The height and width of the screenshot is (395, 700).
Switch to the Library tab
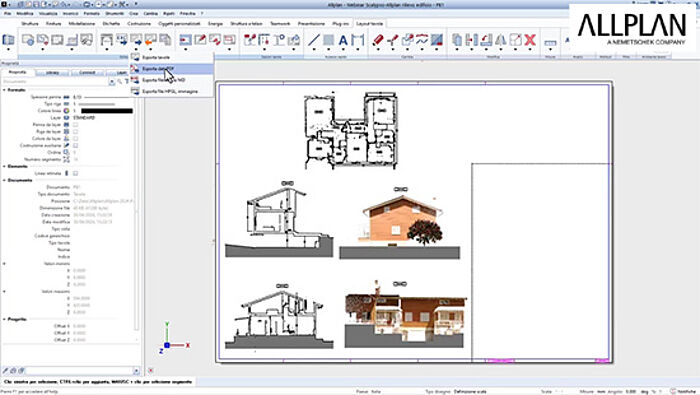[52, 72]
